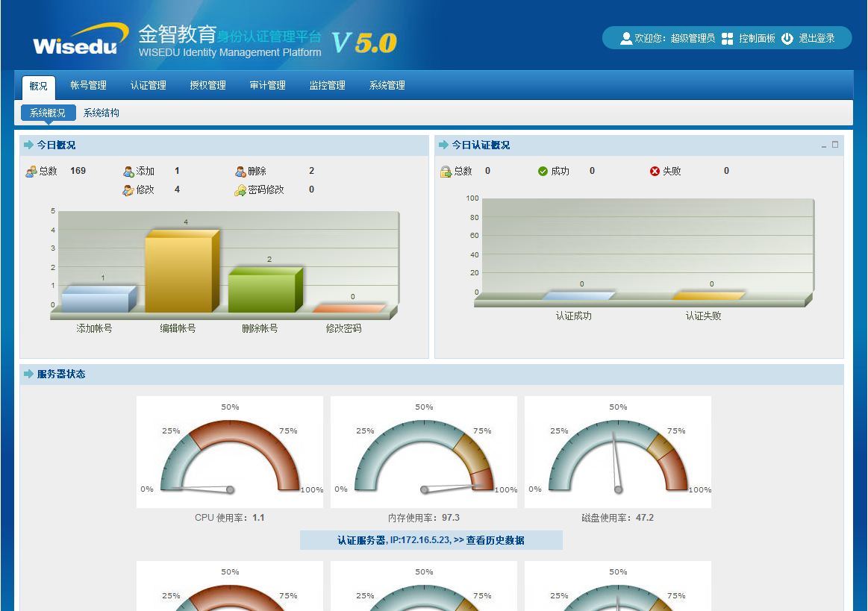
Task: Click the user avatar icon beside welcome text
Action: [x=625, y=38]
